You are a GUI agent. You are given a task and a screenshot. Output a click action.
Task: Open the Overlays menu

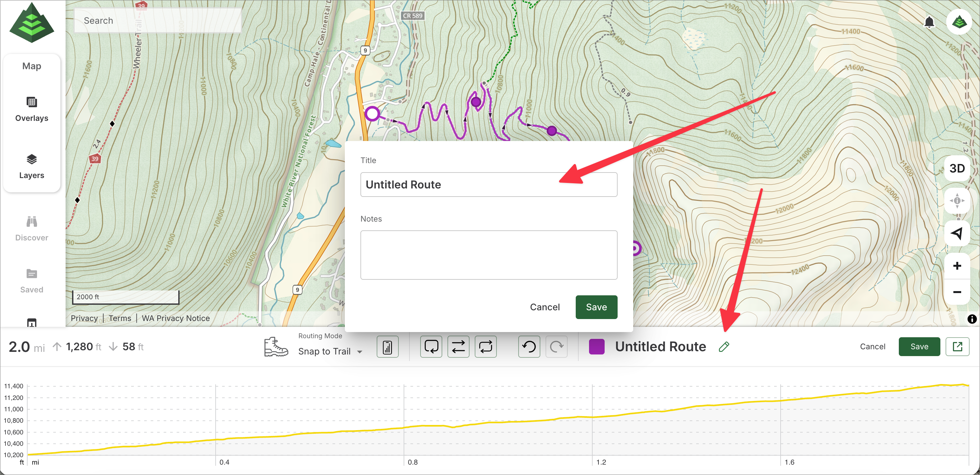pyautogui.click(x=31, y=109)
